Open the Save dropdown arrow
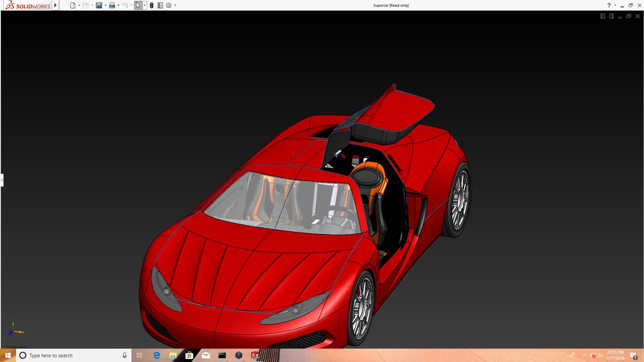The height and width of the screenshot is (362, 644). click(105, 5)
